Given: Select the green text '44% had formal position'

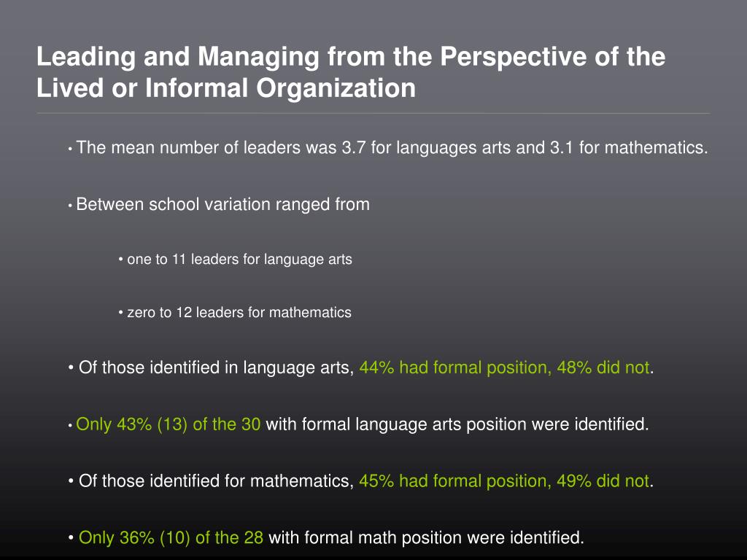Looking at the screenshot, I should 455,367.
